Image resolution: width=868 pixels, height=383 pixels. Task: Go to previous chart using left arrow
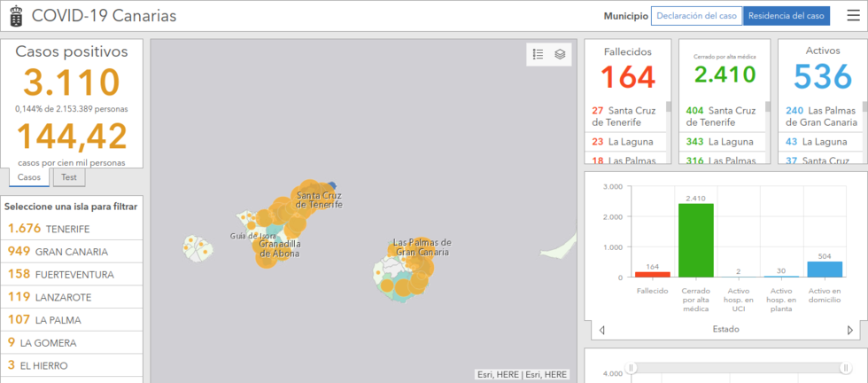[602, 330]
